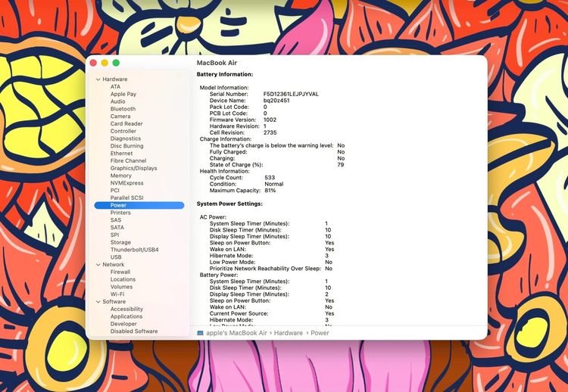Click the laptop icon in the path bar
The width and height of the screenshot is (568, 392).
(201, 333)
